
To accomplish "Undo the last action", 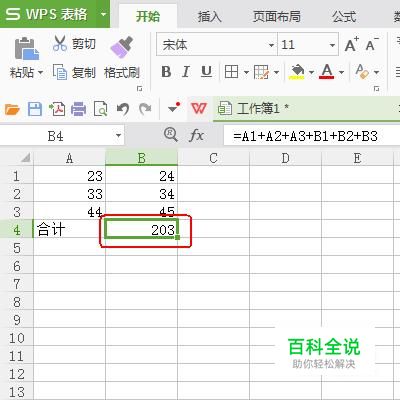I will pos(123,109).
